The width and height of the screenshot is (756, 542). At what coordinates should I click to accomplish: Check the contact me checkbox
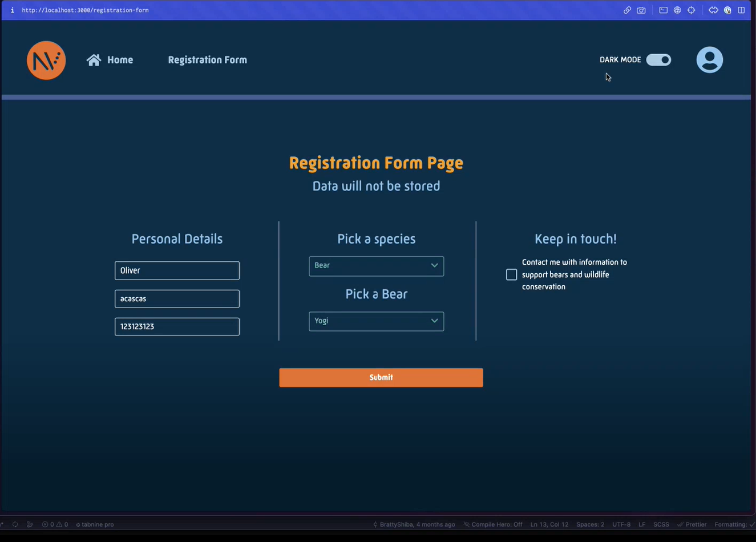511,275
